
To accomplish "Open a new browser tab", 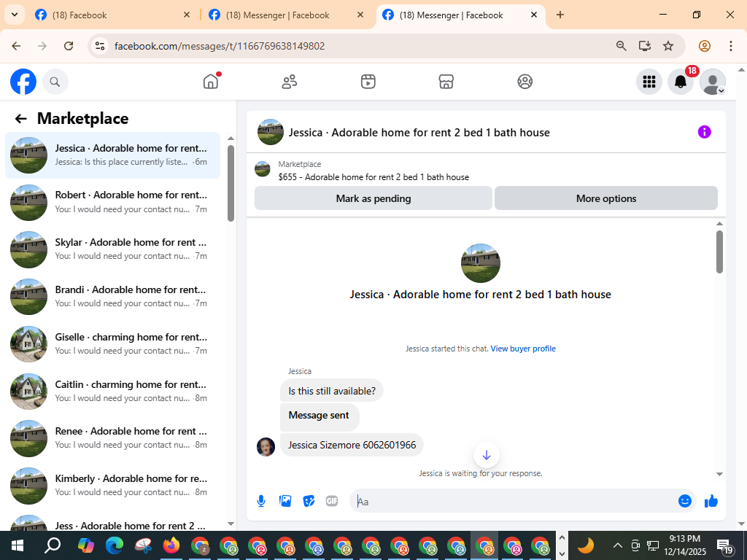I will click(560, 15).
